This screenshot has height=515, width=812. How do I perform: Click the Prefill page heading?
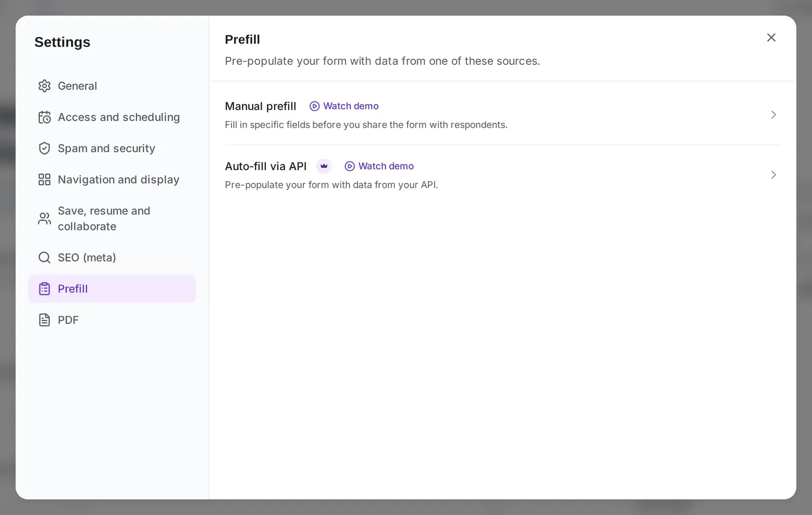click(242, 39)
